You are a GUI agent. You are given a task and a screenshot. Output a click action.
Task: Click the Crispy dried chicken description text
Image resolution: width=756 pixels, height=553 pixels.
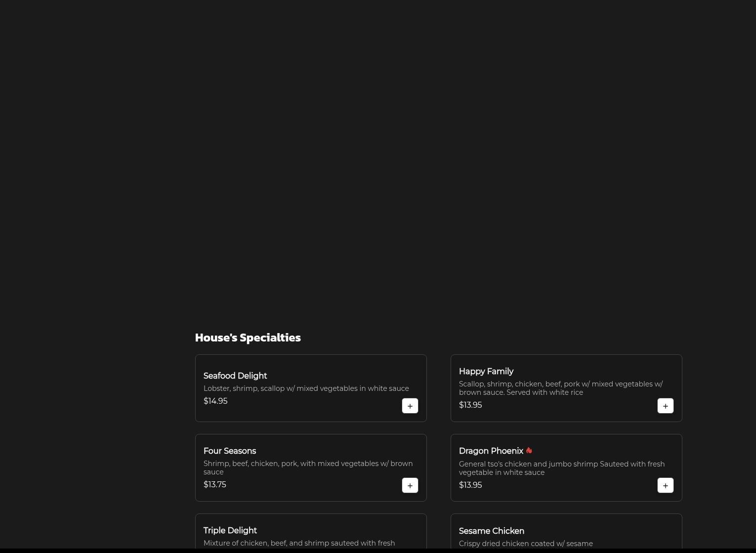(x=525, y=544)
